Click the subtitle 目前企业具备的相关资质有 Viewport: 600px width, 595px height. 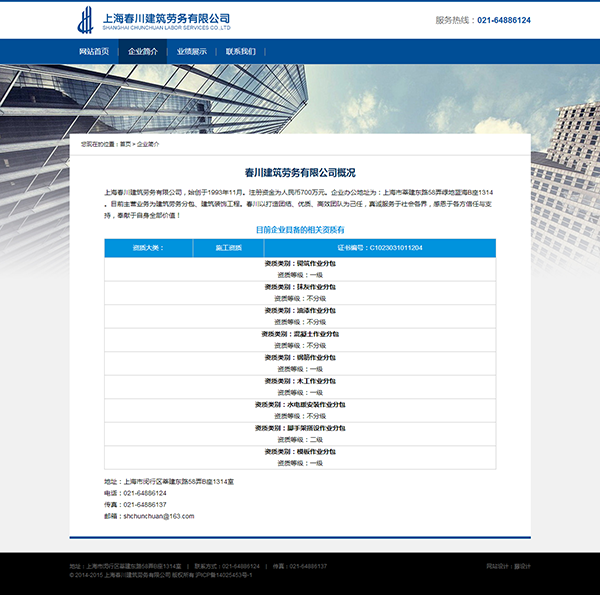point(300,230)
